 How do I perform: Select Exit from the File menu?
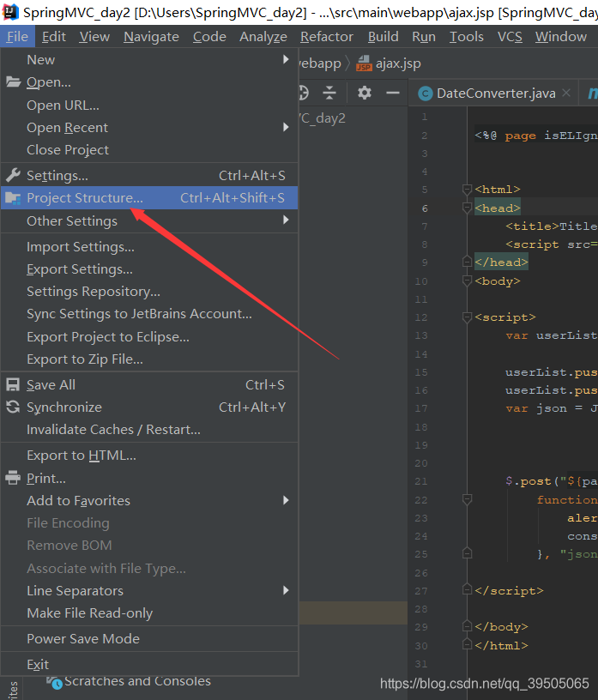149,664
